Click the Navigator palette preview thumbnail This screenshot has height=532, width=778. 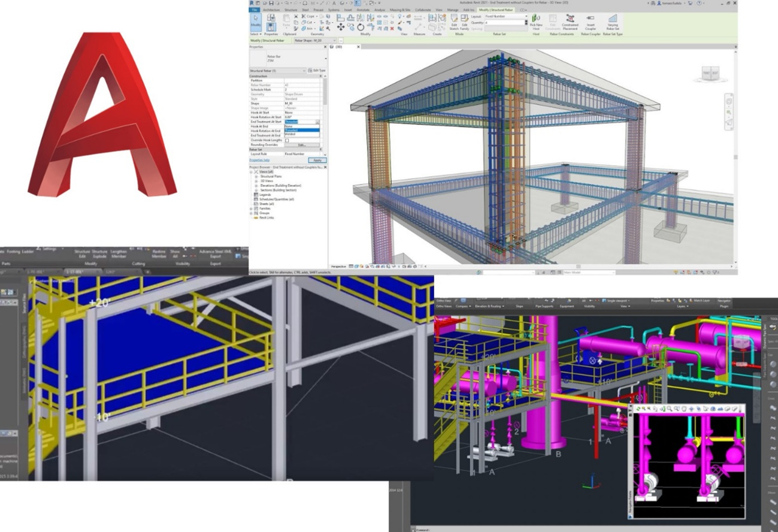688,465
